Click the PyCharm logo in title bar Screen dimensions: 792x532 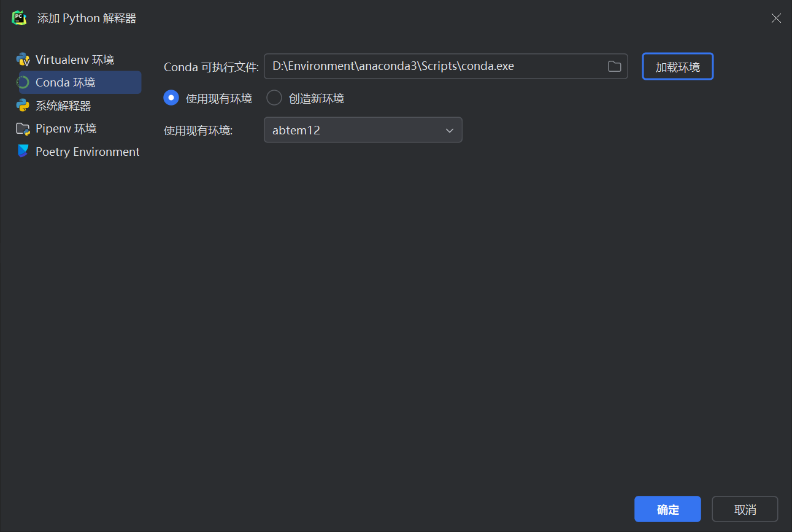20,18
